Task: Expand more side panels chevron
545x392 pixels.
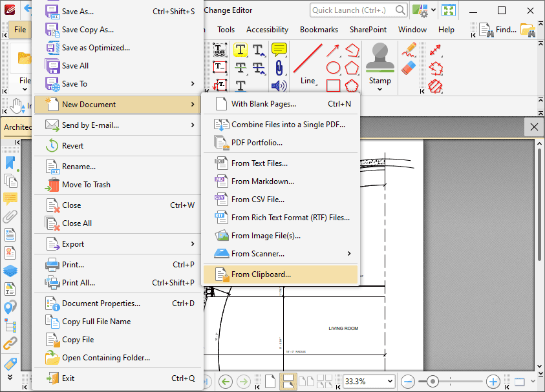Action: point(10,377)
